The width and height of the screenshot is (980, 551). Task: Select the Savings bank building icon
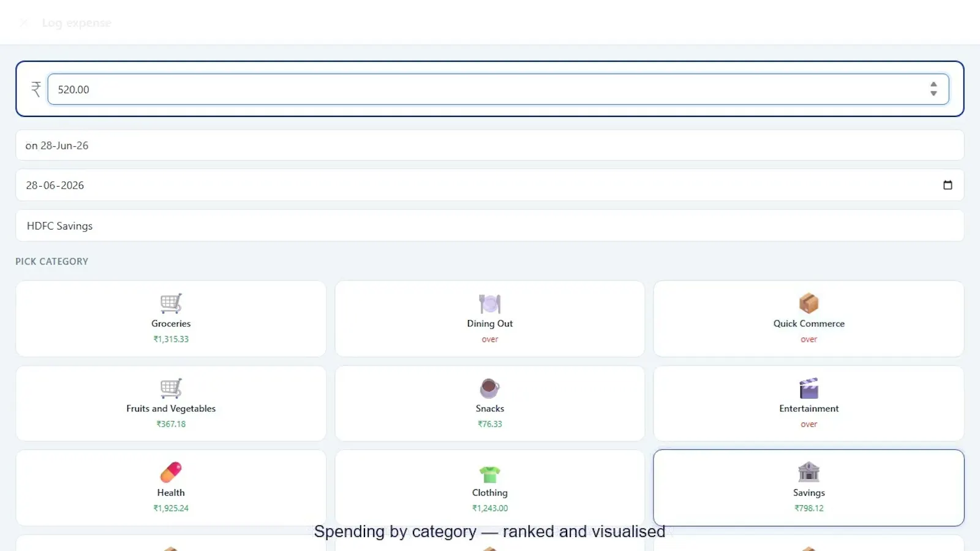pyautogui.click(x=809, y=472)
